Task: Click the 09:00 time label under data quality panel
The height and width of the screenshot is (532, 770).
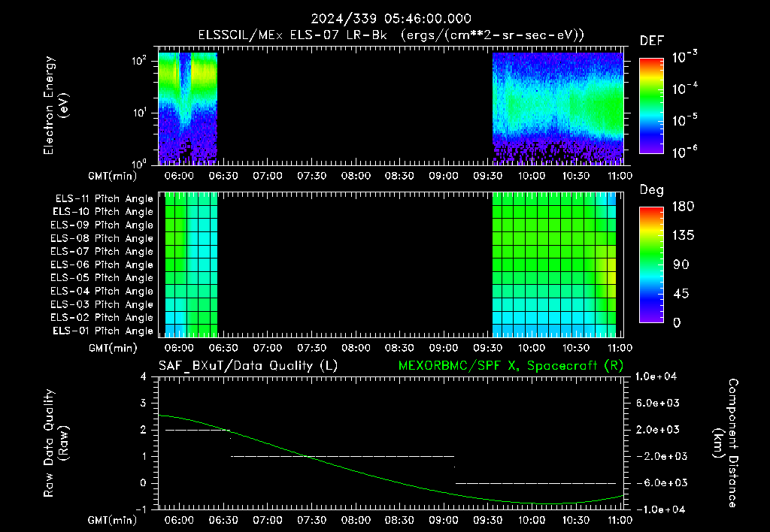Action: pyautogui.click(x=444, y=520)
